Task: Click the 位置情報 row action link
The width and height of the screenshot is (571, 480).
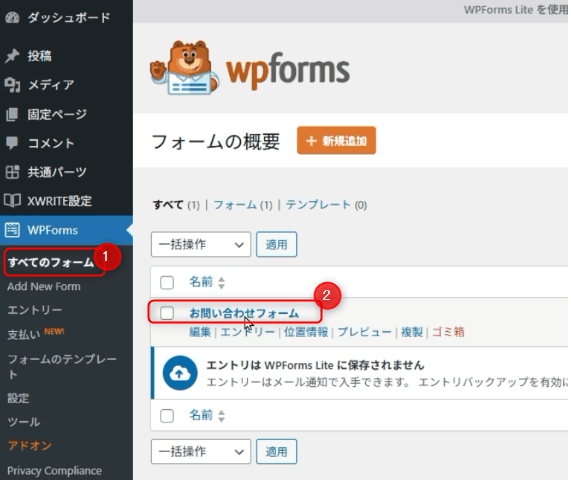Action: (306, 332)
